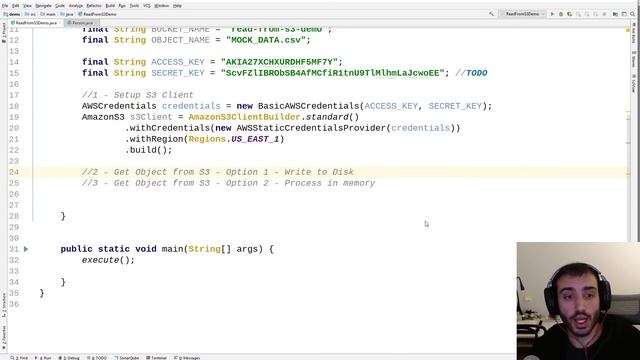Open the Run menu

point(122,6)
